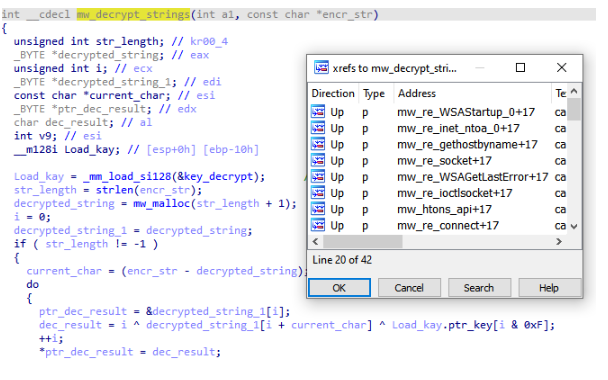Screen dimensions: 608x380
Task: Click the strlen function call
Action: 114,190
